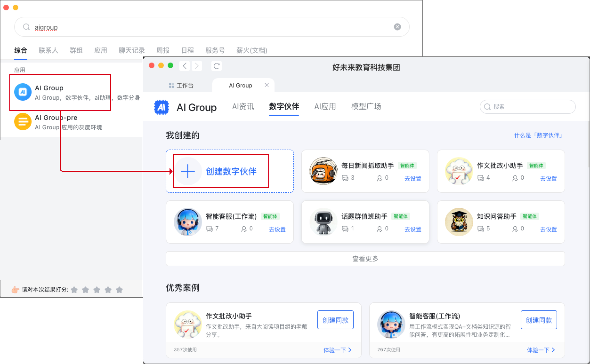The width and height of the screenshot is (590, 364).
Task: Click 创建同款 for 作文批改小助手
Action: pyautogui.click(x=335, y=320)
